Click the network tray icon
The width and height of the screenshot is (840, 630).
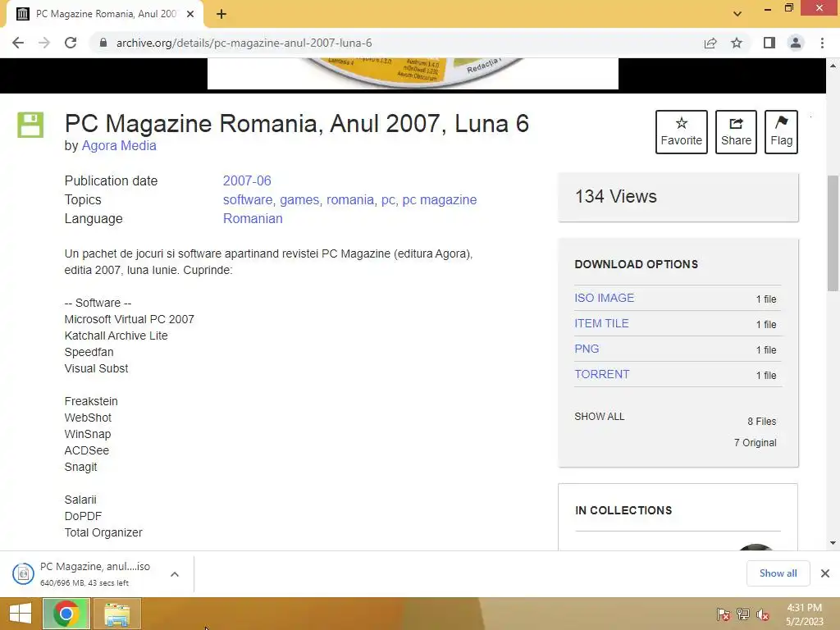click(743, 614)
